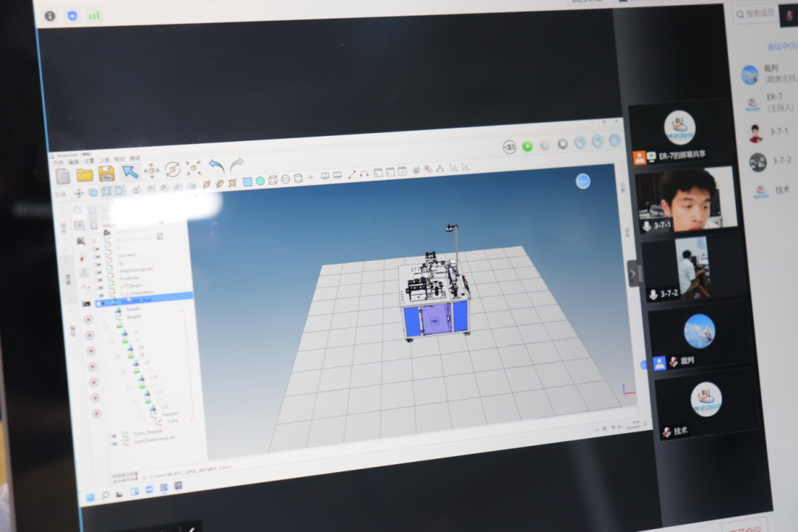Open the Windows Start button in the shared taskbar

[90, 497]
